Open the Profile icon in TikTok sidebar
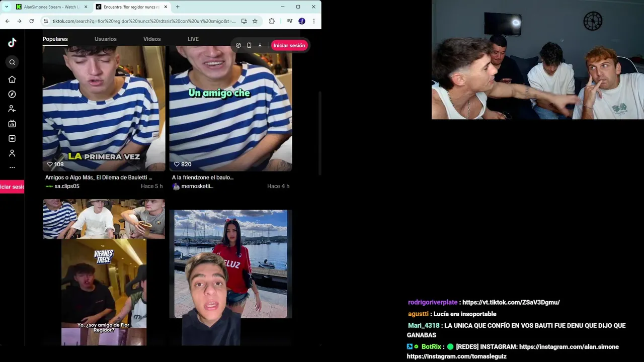This screenshot has height=362, width=644. 12,153
